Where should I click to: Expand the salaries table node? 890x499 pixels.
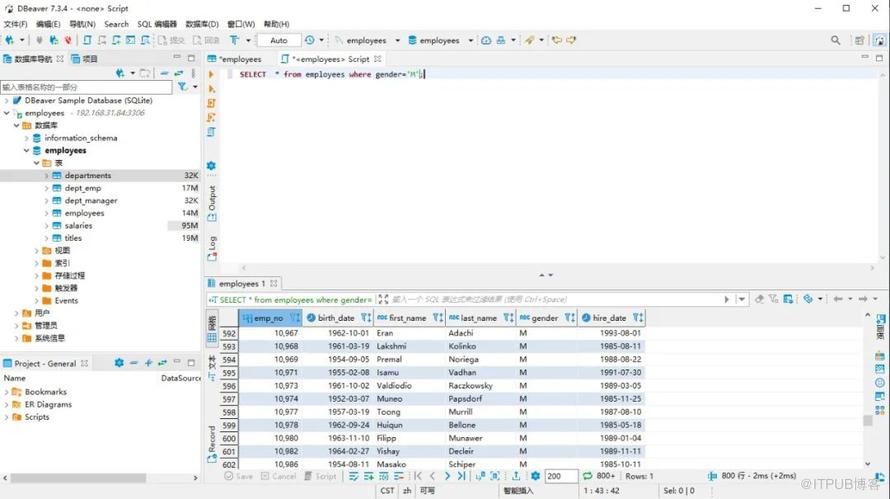pos(47,225)
